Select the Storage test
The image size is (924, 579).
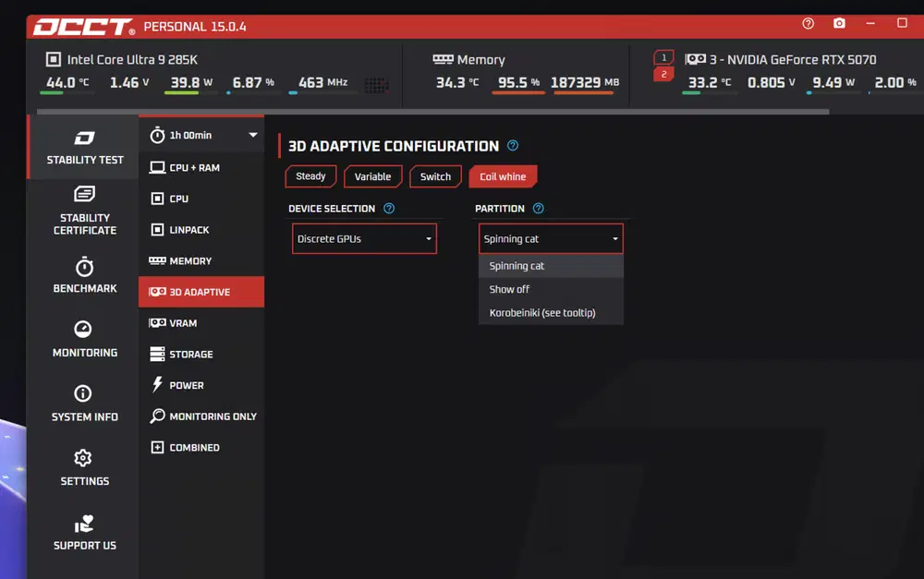[201, 354]
